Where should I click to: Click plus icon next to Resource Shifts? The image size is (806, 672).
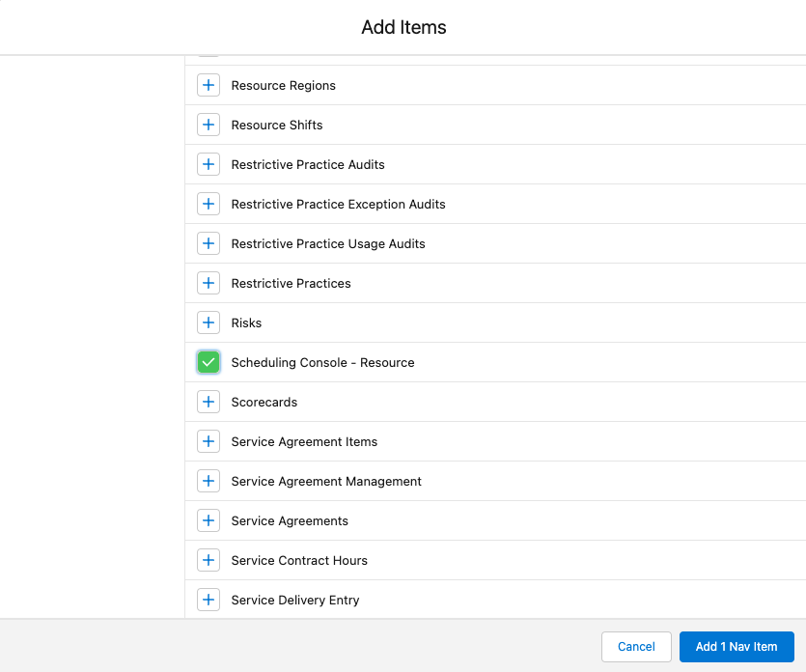[x=208, y=125]
